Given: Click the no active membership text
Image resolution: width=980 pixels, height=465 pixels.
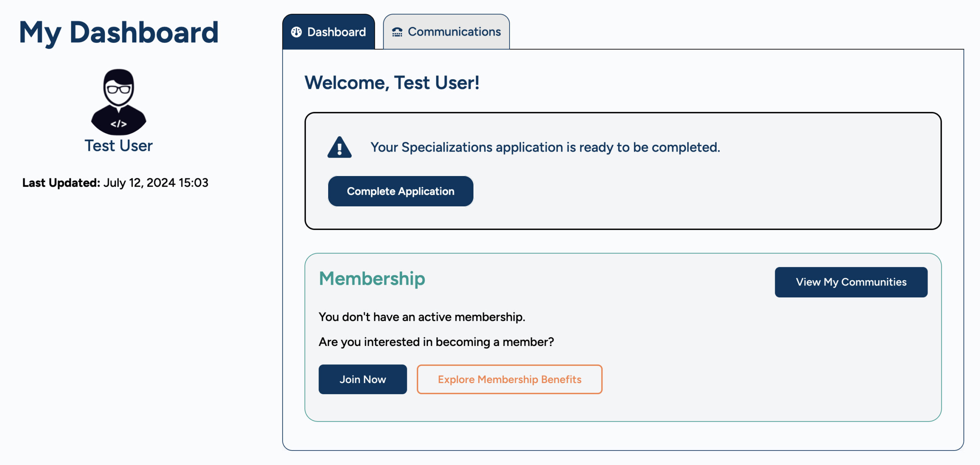Looking at the screenshot, I should [422, 317].
